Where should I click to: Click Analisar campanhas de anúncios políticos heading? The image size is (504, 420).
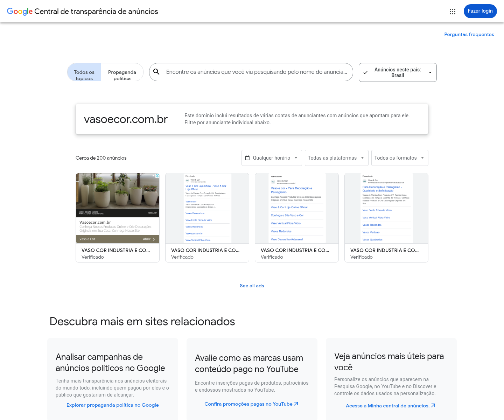point(110,362)
